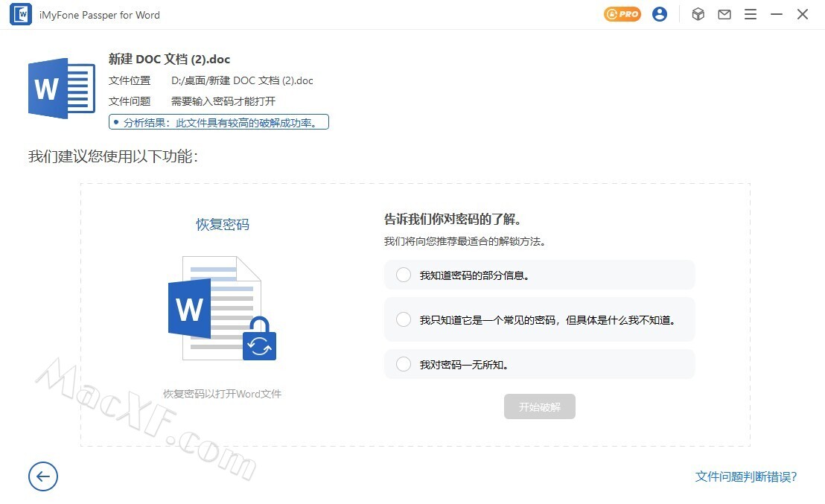Click the iMyFone Passper for Word title text
825x504 pixels.
click(100, 15)
